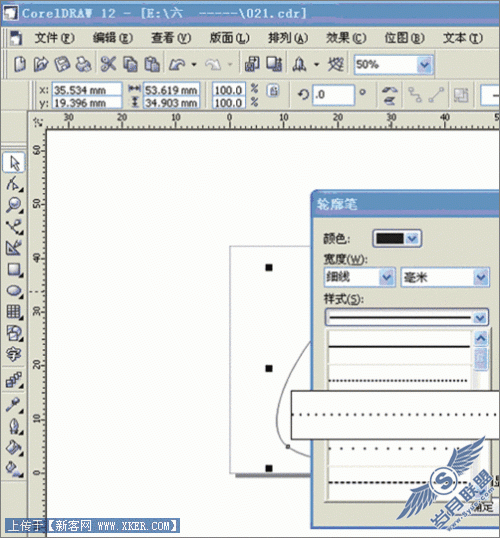500x538 pixels.
Task: Click the Import icon
Action: pos(252,64)
